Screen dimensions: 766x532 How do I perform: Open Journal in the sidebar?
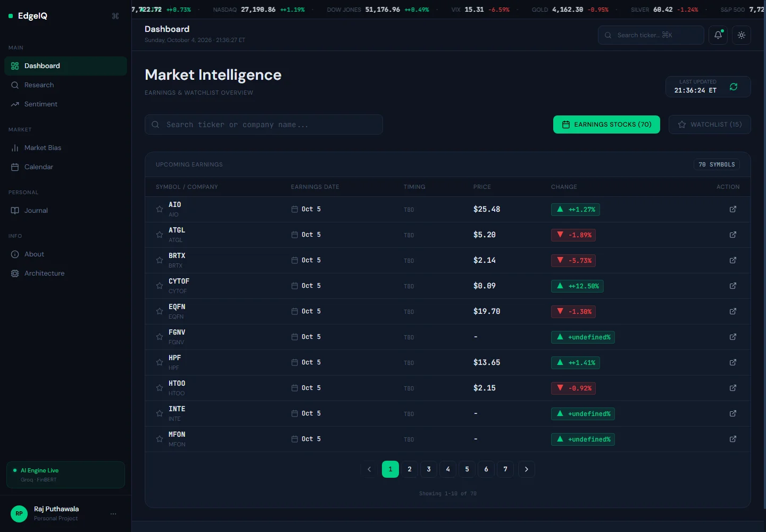click(65, 211)
